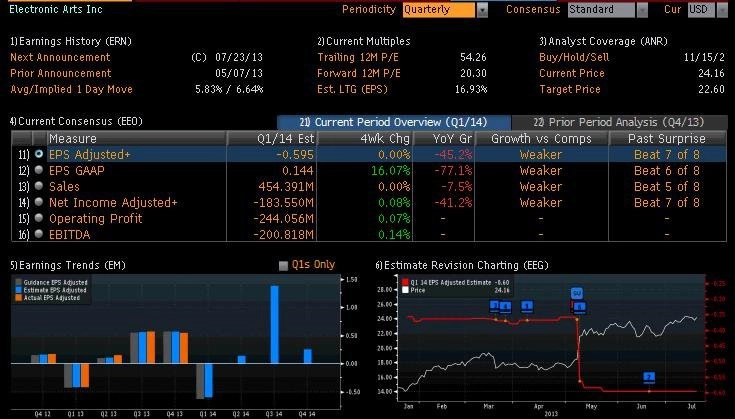Click grey Guidance EPS Adjusted legend swatch

(18, 283)
